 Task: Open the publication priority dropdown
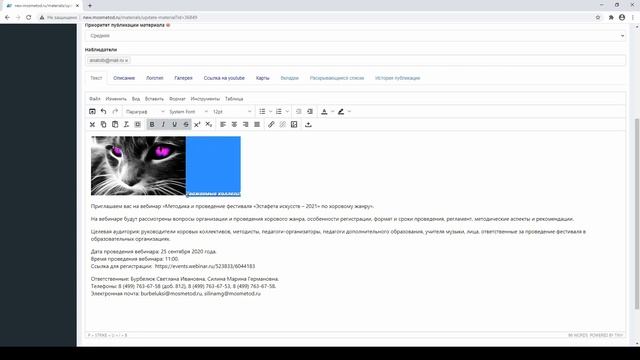[x=355, y=36]
